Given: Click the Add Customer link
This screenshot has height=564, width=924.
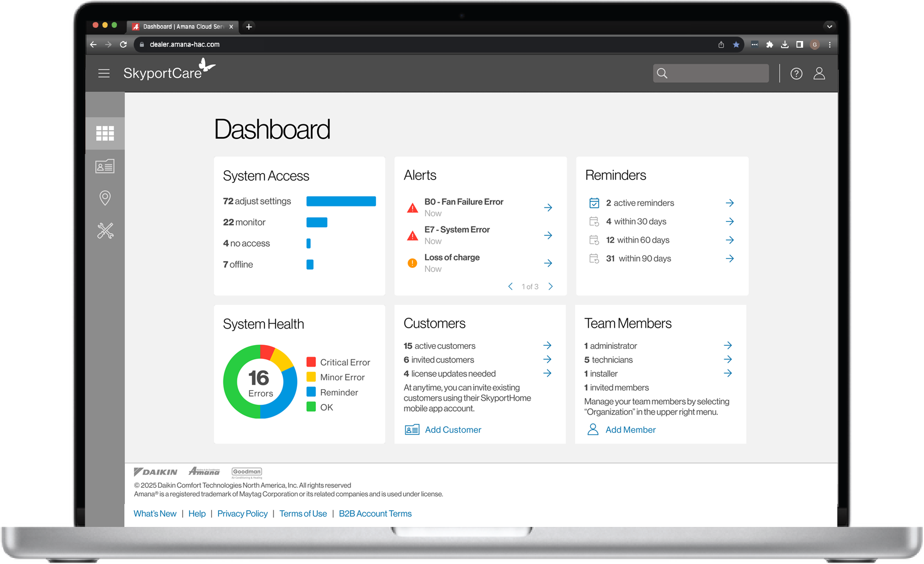Looking at the screenshot, I should coord(452,429).
